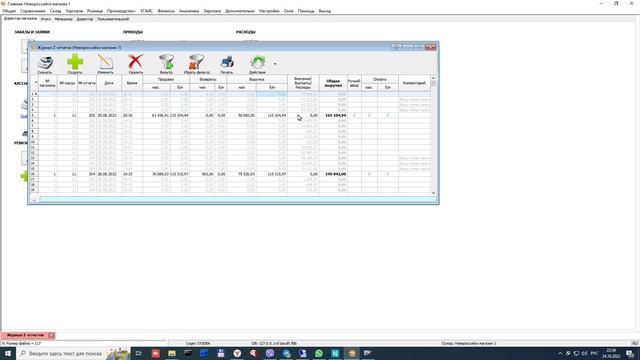Close the bottom Журнал Z-отчетов tab
The width and height of the screenshot is (640, 360).
[51, 335]
